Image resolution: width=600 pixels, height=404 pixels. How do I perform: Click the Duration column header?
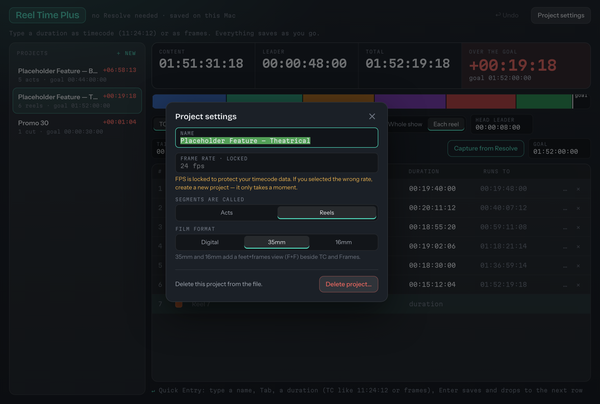click(x=424, y=171)
